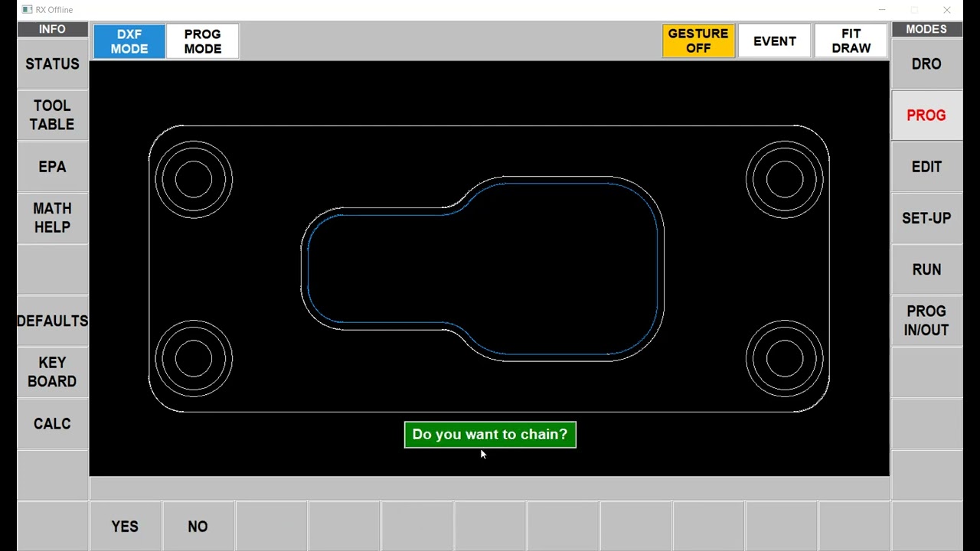This screenshot has width=980, height=551.
Task: Select the bottom-right hole circle in drawing
Action: pos(785,358)
